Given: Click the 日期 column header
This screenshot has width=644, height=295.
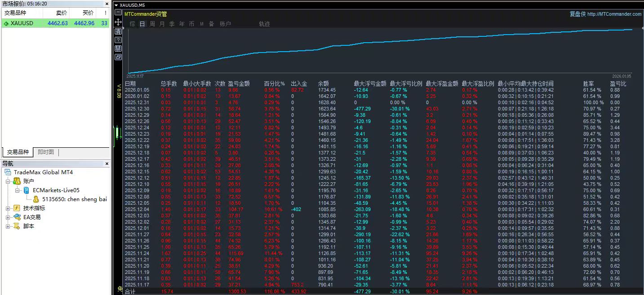Looking at the screenshot, I should pyautogui.click(x=130, y=84).
